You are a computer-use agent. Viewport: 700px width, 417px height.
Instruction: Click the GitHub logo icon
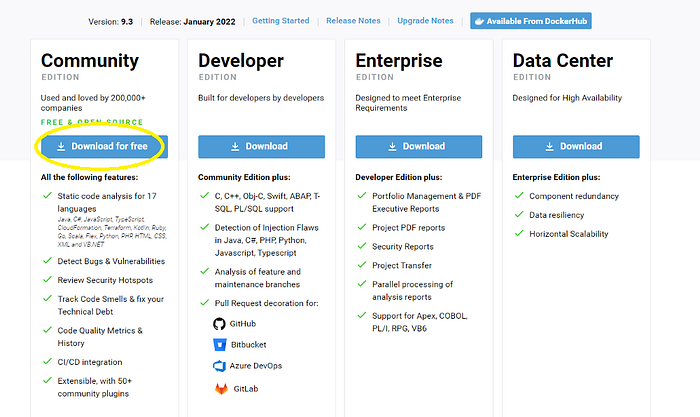219,324
